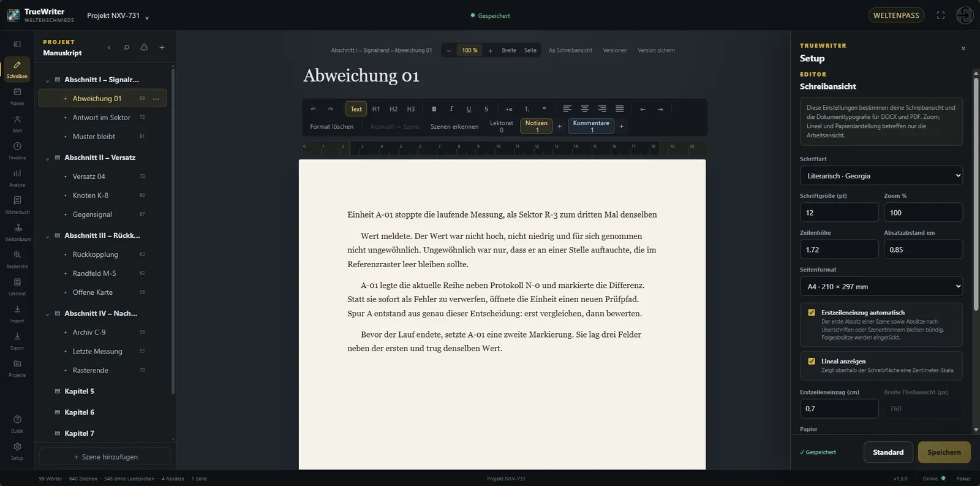Open the Recherche search section
The width and height of the screenshot is (980, 486).
pos(17,259)
